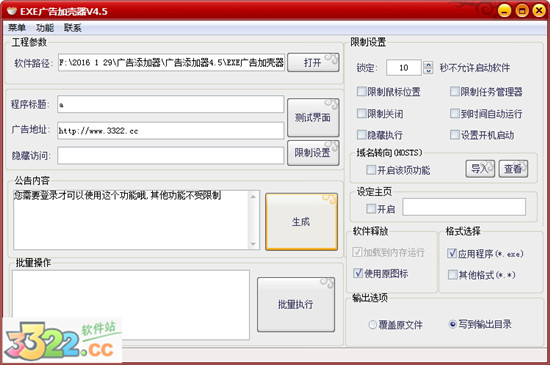The width and height of the screenshot is (550, 365).
Task: Click the 批量执行 button
Action: point(296,304)
